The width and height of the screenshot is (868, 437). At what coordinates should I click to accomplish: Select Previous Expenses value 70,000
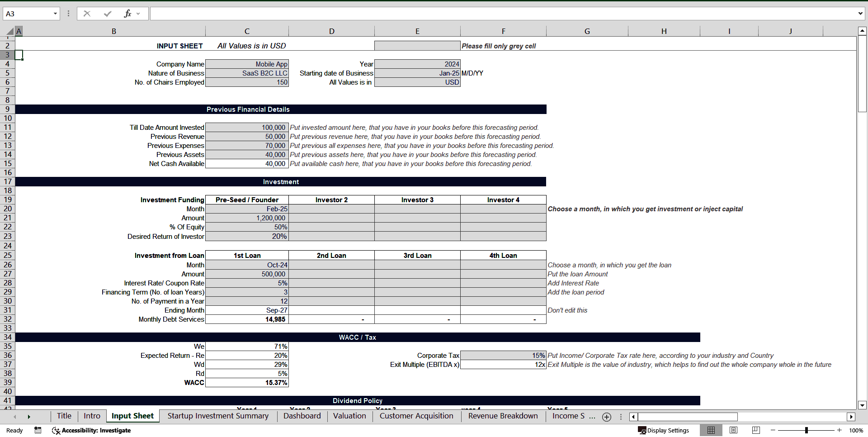247,145
